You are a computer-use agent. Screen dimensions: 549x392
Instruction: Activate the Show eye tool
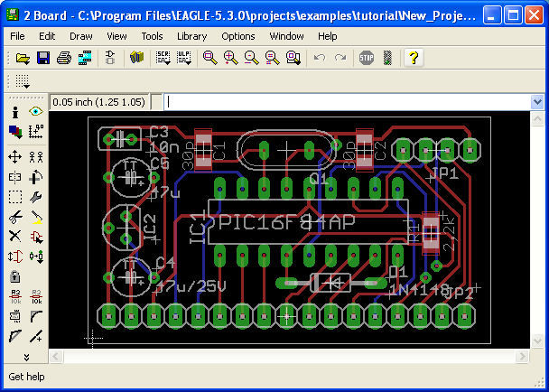tap(36, 112)
